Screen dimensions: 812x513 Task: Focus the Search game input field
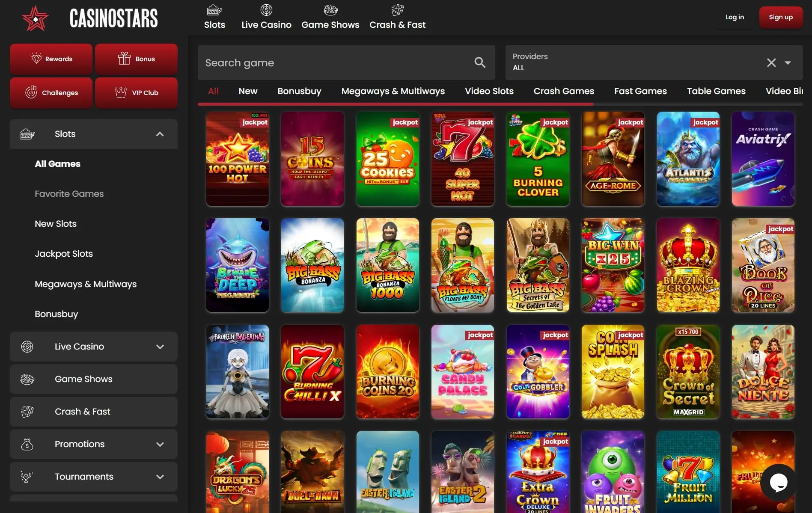point(346,62)
